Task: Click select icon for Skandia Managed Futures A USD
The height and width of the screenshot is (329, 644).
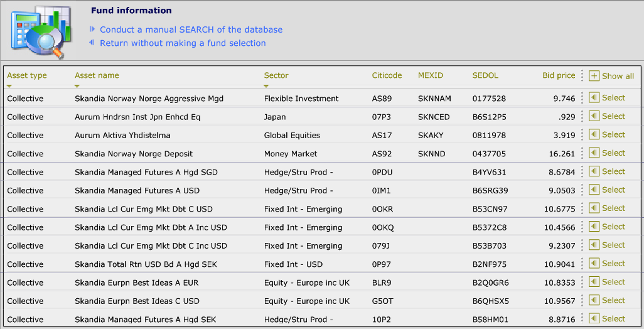Action: tap(594, 190)
